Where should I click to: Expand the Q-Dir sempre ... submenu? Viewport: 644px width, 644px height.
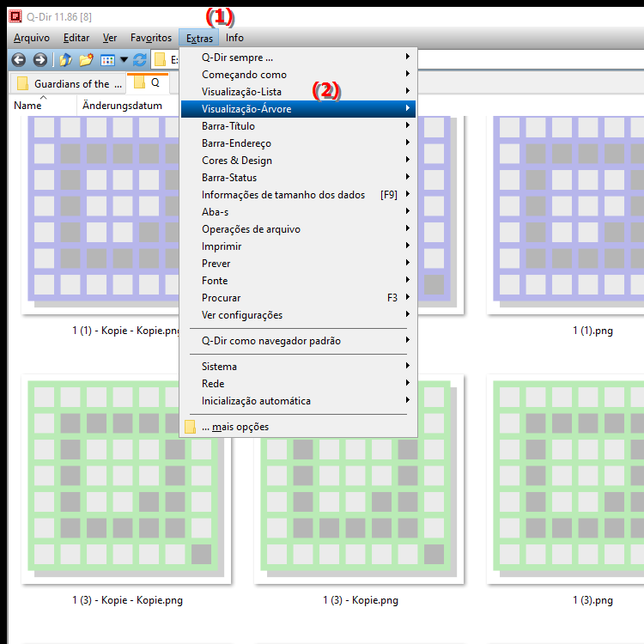pos(298,57)
